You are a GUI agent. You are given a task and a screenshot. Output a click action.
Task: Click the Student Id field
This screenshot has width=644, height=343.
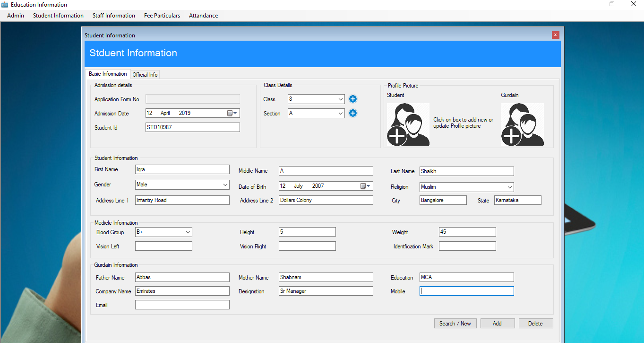193,127
